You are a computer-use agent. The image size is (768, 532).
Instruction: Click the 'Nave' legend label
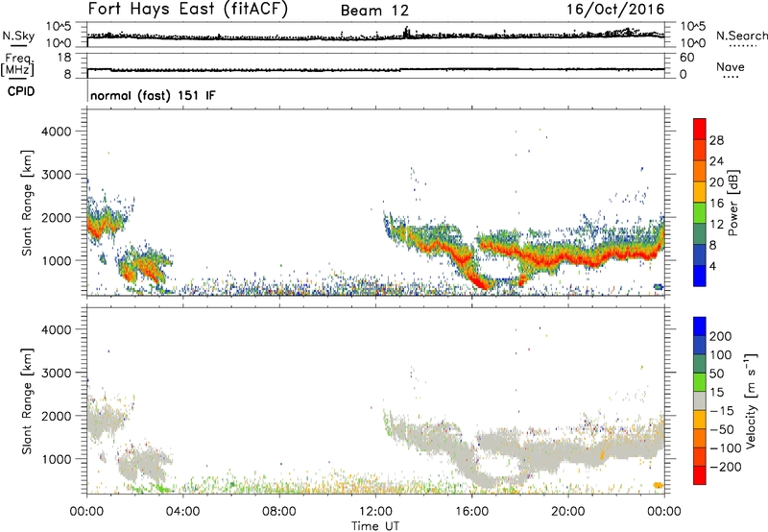tap(731, 66)
